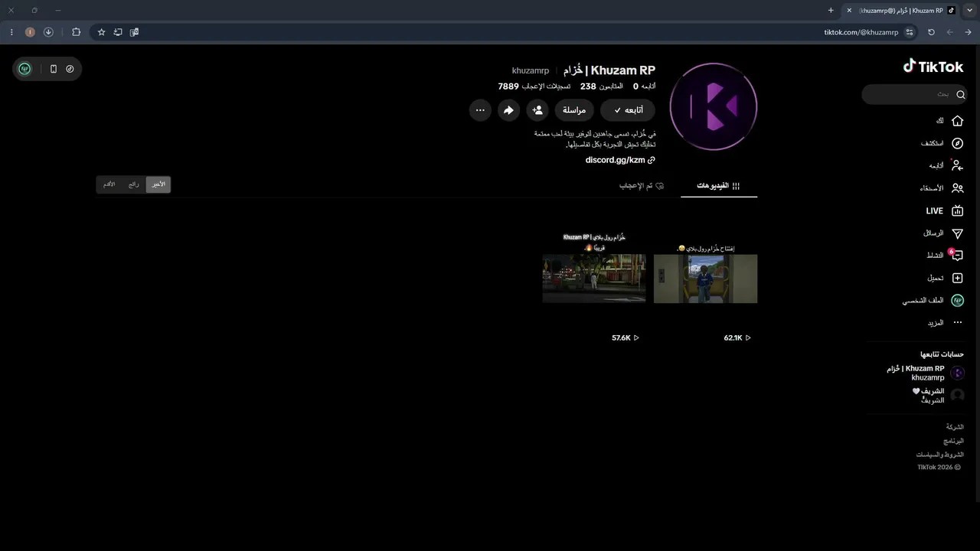Screen dimensions: 980x551
Task: Click the Upload (تحميل) plus icon
Action: [957, 278]
